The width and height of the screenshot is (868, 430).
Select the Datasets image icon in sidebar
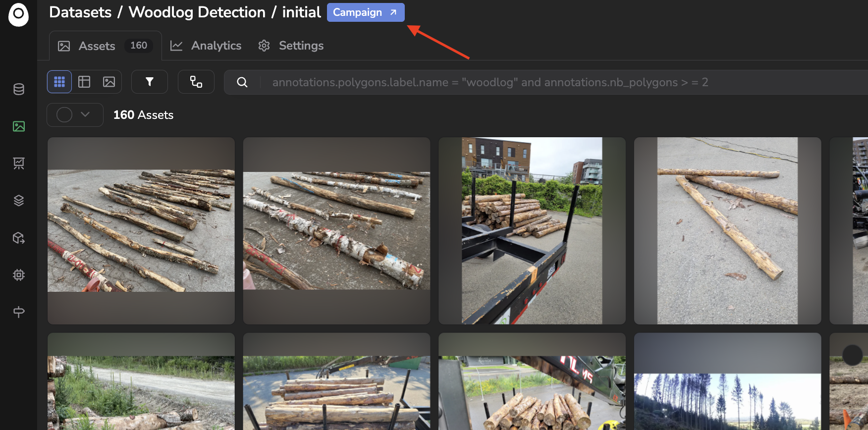click(x=19, y=126)
